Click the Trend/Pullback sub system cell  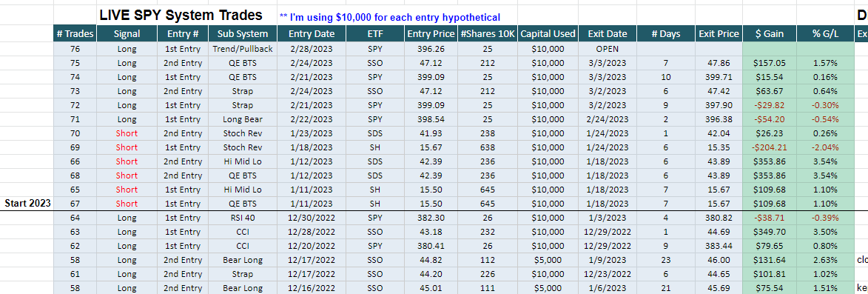pos(243,49)
